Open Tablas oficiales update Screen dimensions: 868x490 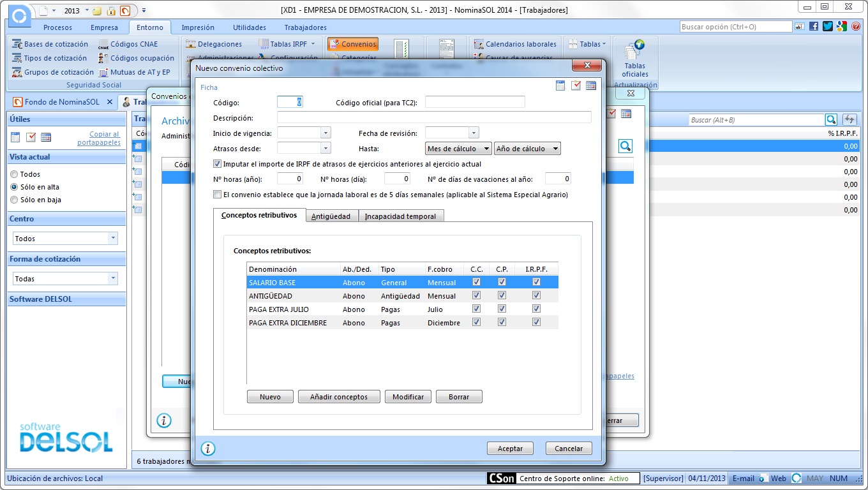pos(635,59)
